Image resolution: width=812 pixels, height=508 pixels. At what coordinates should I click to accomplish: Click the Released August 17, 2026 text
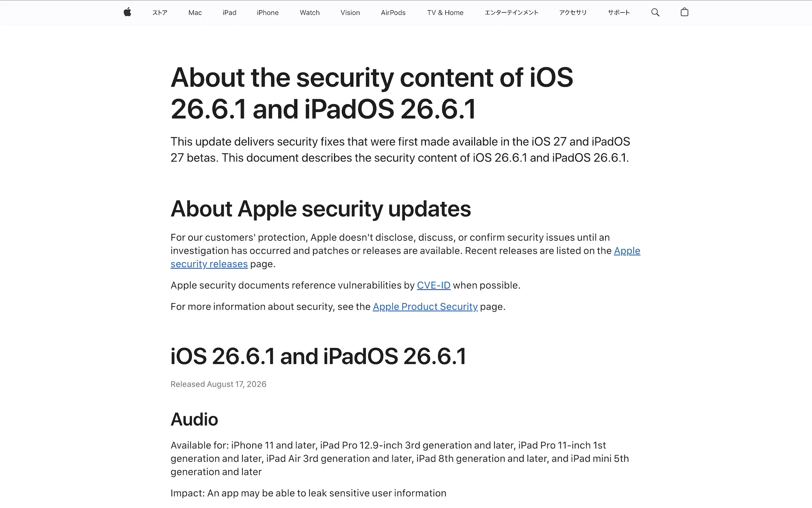pyautogui.click(x=218, y=384)
